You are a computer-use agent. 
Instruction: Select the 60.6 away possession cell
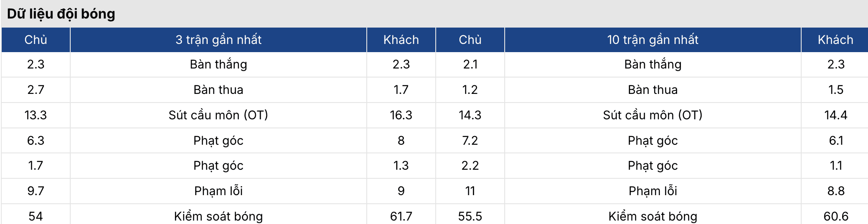(835, 216)
